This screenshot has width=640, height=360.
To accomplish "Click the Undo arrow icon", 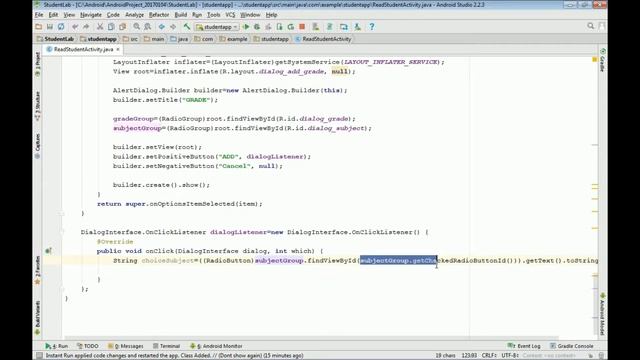I will coord(75,27).
